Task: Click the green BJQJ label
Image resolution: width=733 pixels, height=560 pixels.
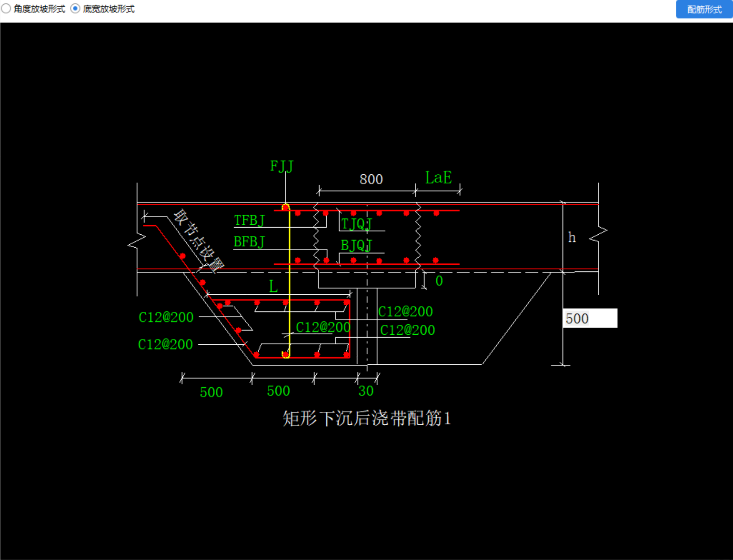Action: point(356,245)
